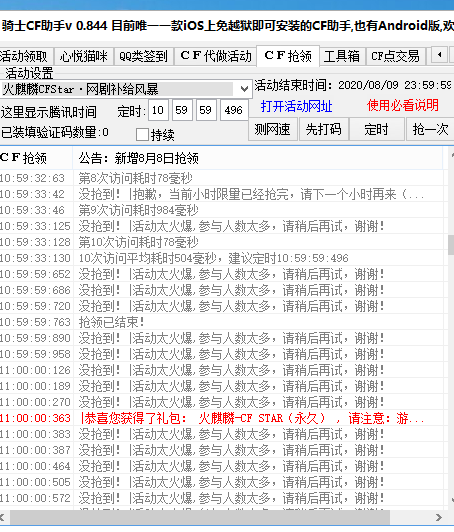Click horizontal scrollbar left arrow
The image size is (454, 532).
pos(2,517)
